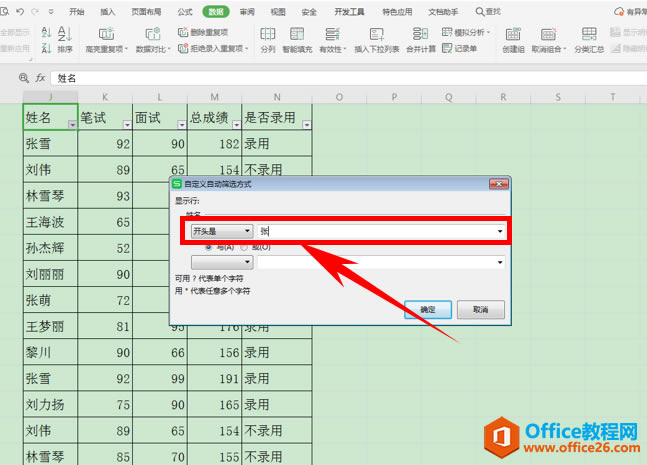
Task: Click the 合并计算 consolidate icon
Action: (420, 34)
